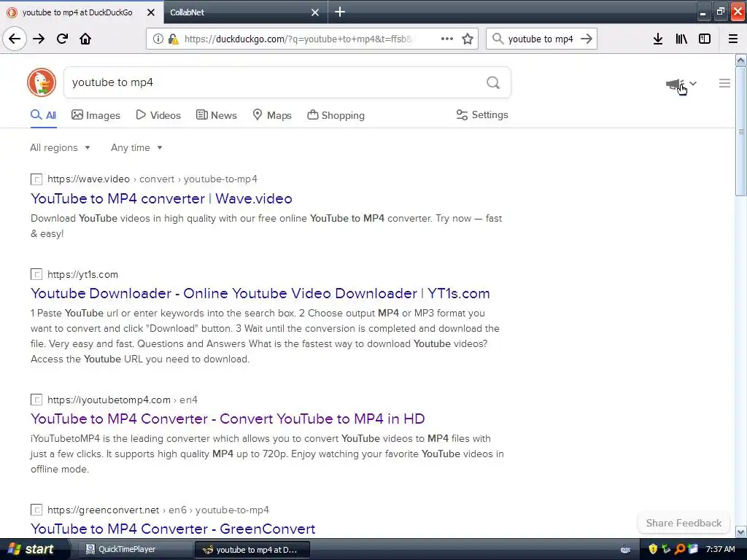Click the megaphone icon on DuckDuckGo
This screenshot has height=560, width=747.
click(x=675, y=85)
